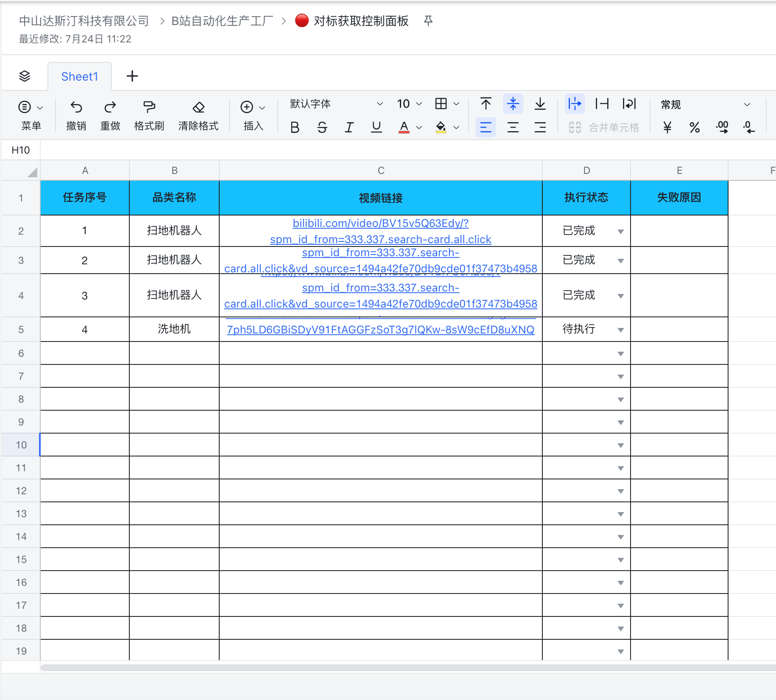Open the bilibili BV15v5Q63Edy link

(x=381, y=231)
